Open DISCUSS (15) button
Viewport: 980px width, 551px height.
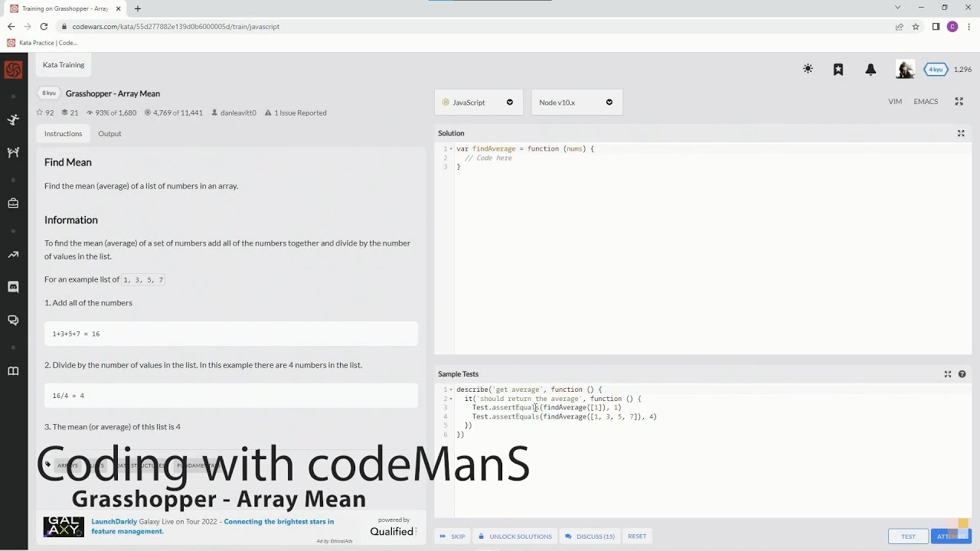click(590, 536)
